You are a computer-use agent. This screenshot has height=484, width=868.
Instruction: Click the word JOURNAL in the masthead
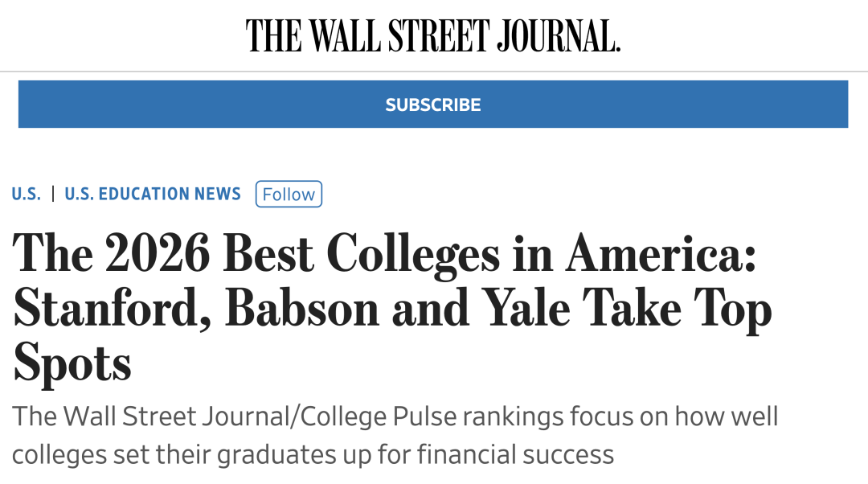pos(558,36)
